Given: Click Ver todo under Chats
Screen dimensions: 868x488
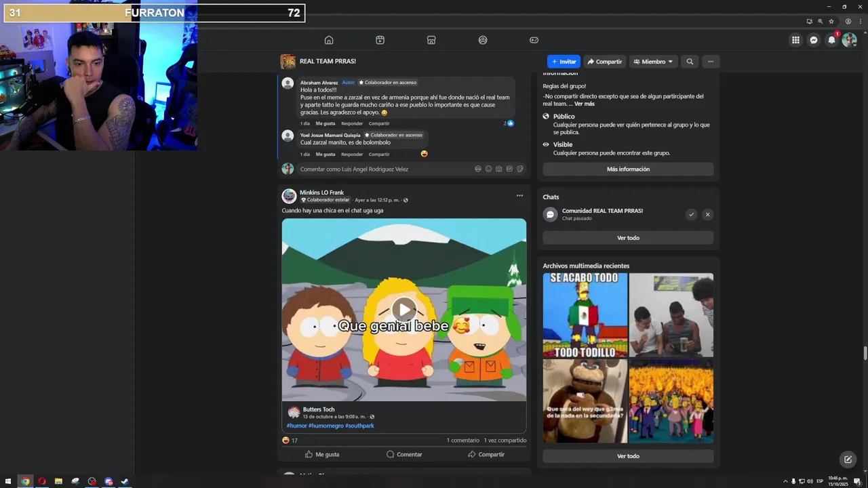Looking at the screenshot, I should pos(628,238).
